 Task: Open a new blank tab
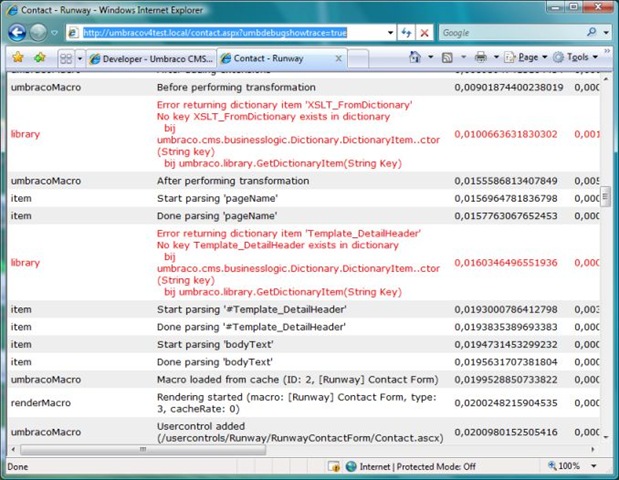(x=358, y=59)
